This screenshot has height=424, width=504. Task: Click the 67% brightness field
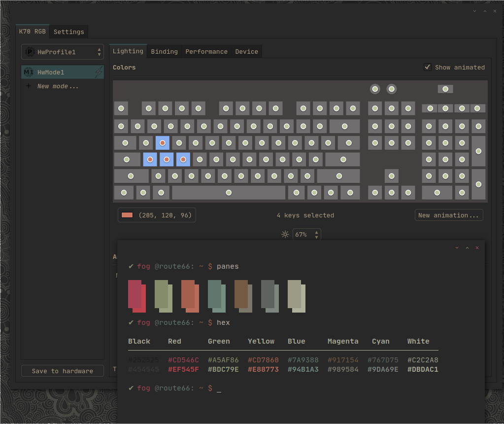click(306, 235)
